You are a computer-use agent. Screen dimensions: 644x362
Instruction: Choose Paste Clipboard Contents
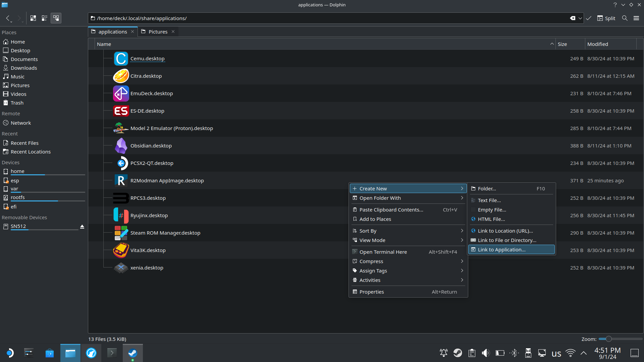(408, 210)
